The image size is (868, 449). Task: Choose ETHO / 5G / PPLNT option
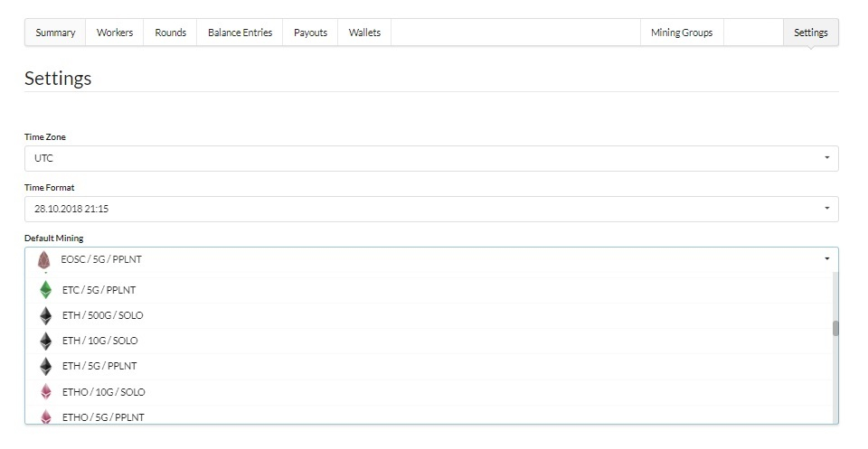[429, 415]
